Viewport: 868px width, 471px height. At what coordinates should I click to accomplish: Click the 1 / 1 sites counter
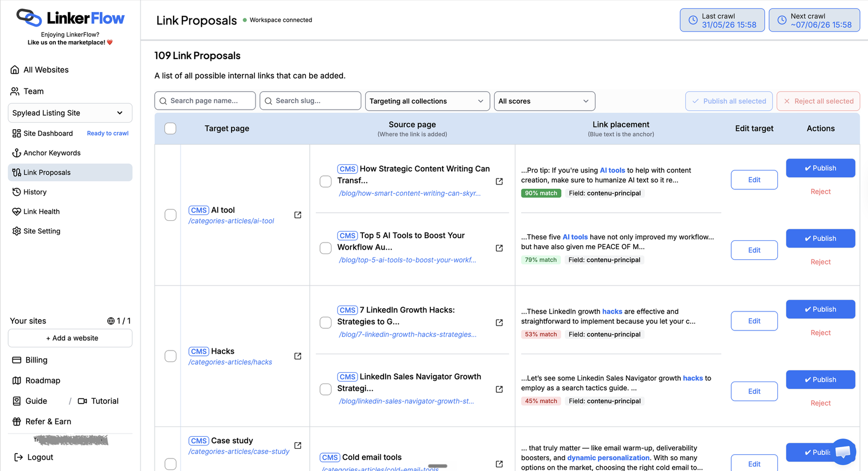[119, 321]
